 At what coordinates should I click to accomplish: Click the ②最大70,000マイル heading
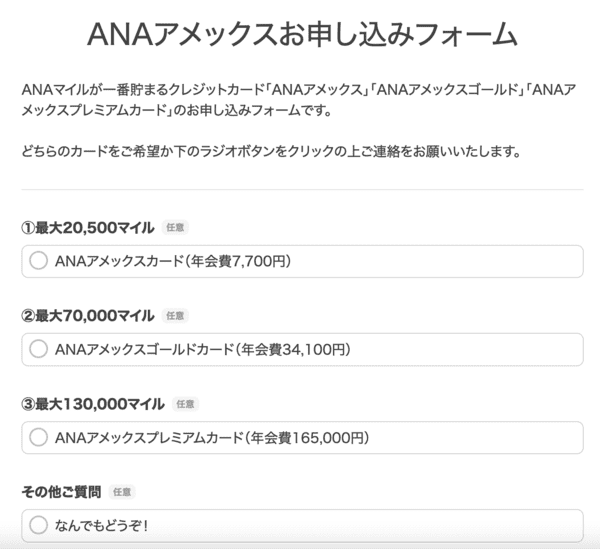click(x=88, y=315)
